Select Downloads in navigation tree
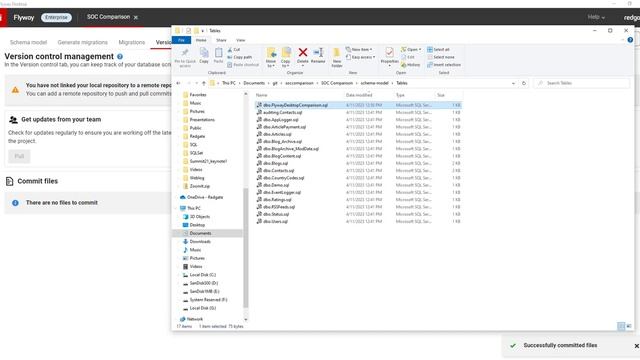This screenshot has height=360, width=640. [200, 242]
